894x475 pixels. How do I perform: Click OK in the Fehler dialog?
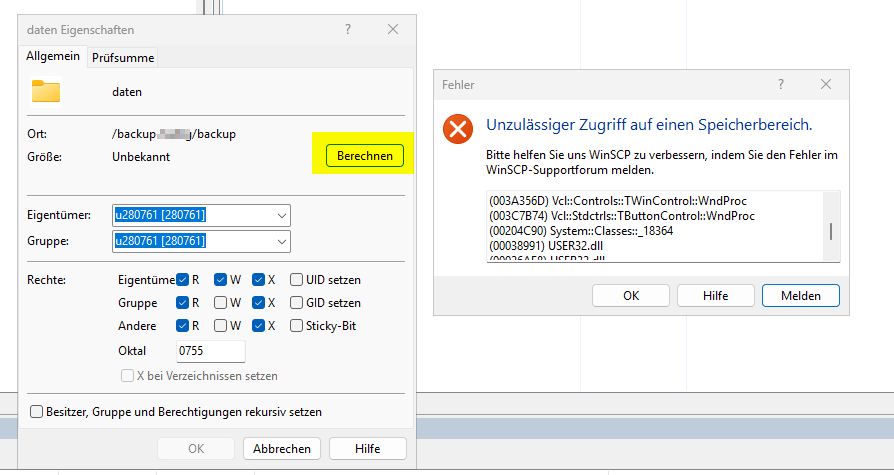tap(630, 296)
